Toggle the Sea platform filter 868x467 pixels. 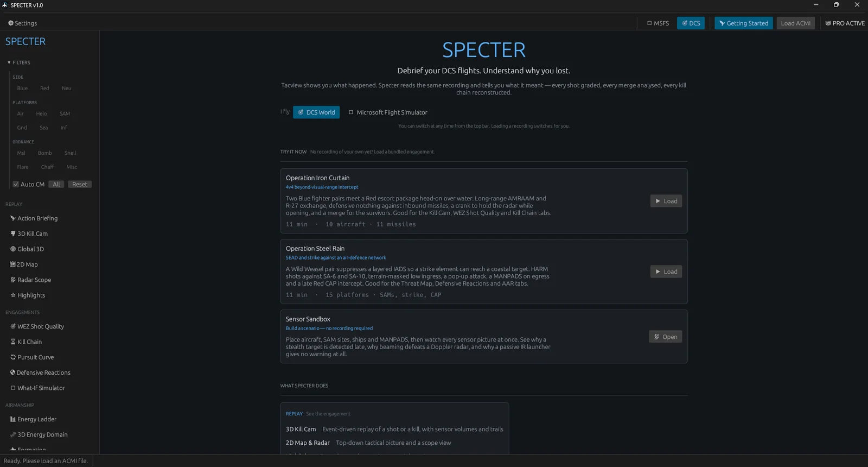(43, 128)
